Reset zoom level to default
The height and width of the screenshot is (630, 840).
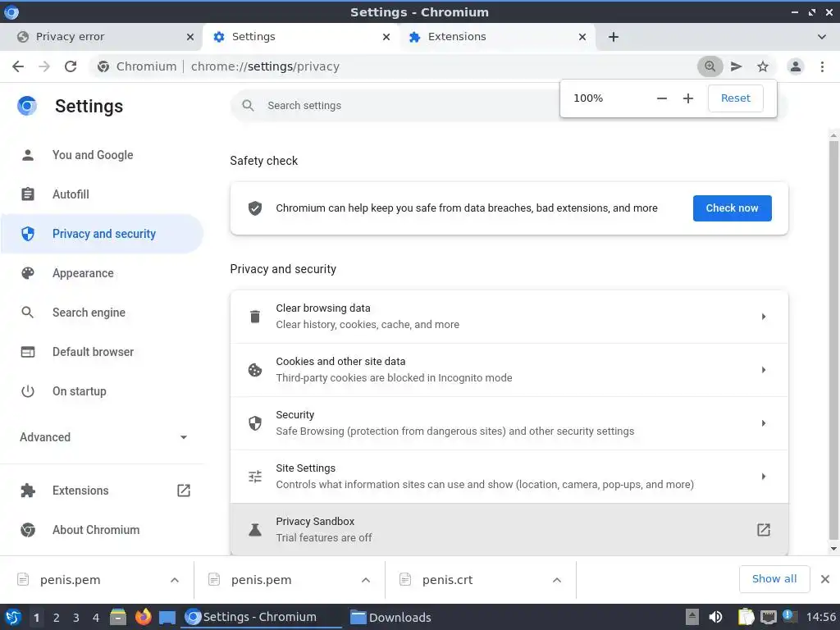[736, 98]
